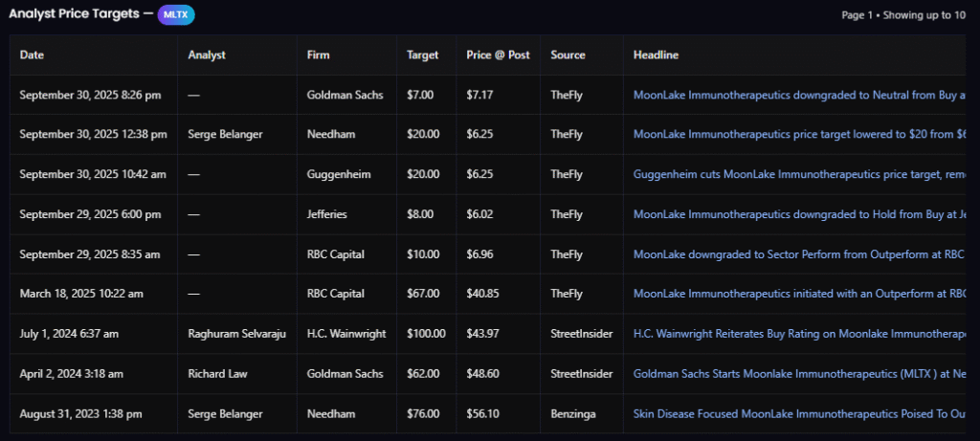Click the Price @ Post column header
980x441 pixels.
(498, 55)
